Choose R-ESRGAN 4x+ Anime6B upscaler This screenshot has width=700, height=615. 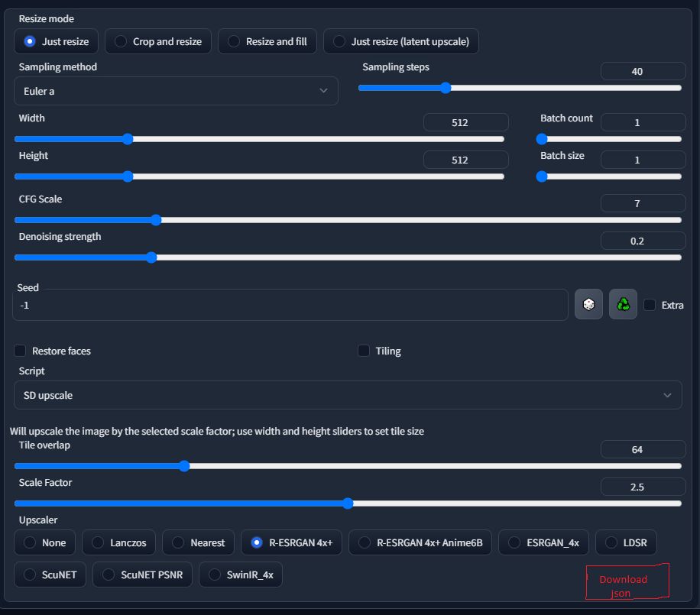click(420, 542)
